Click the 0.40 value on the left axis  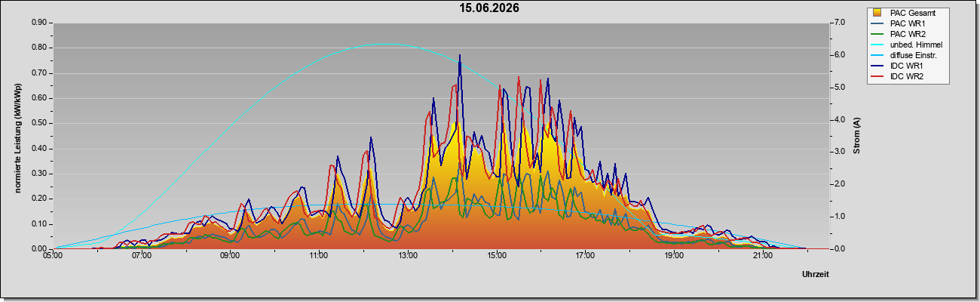(39, 149)
